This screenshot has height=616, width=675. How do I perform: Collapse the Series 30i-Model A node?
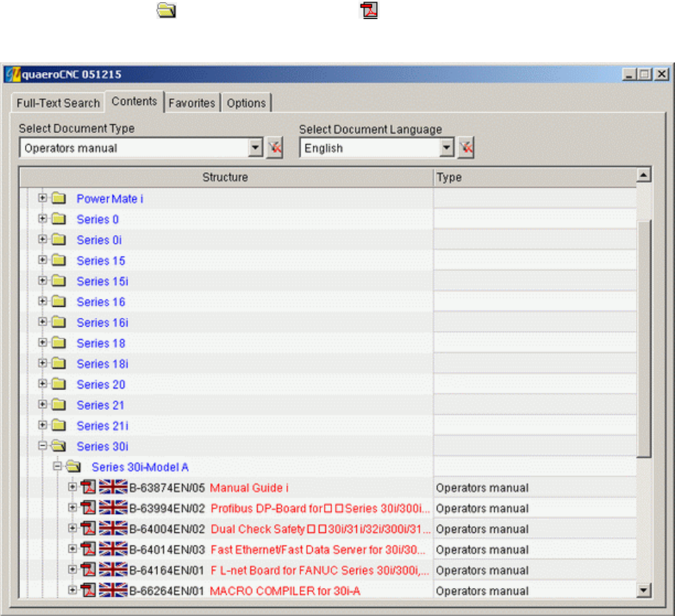click(x=57, y=466)
